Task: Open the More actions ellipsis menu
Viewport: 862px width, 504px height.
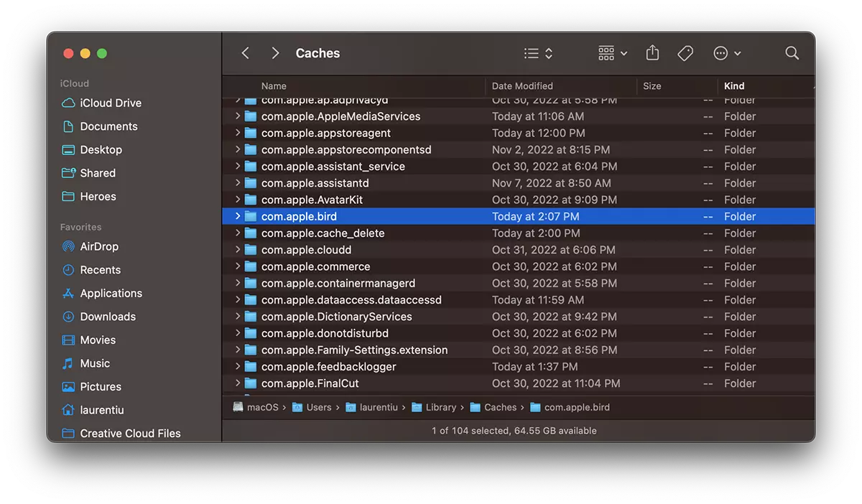Action: (727, 53)
